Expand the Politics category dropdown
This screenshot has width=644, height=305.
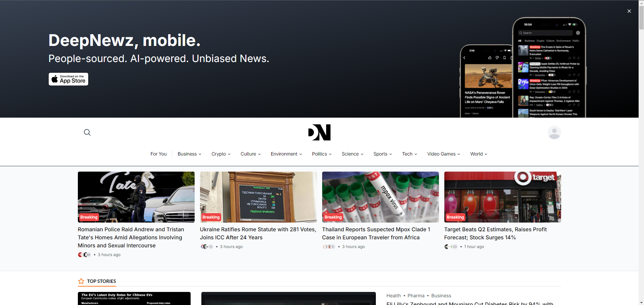[322, 154]
